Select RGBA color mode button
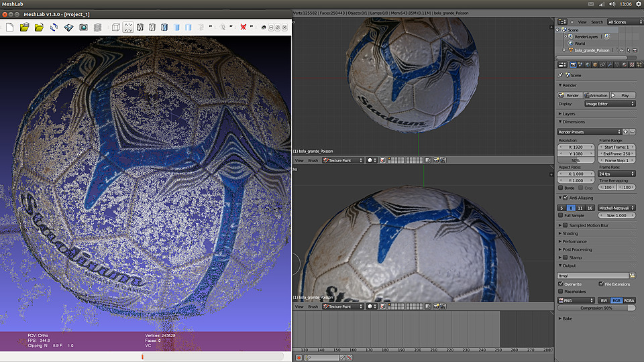Viewport: 644px width, 362px height. [629, 300]
